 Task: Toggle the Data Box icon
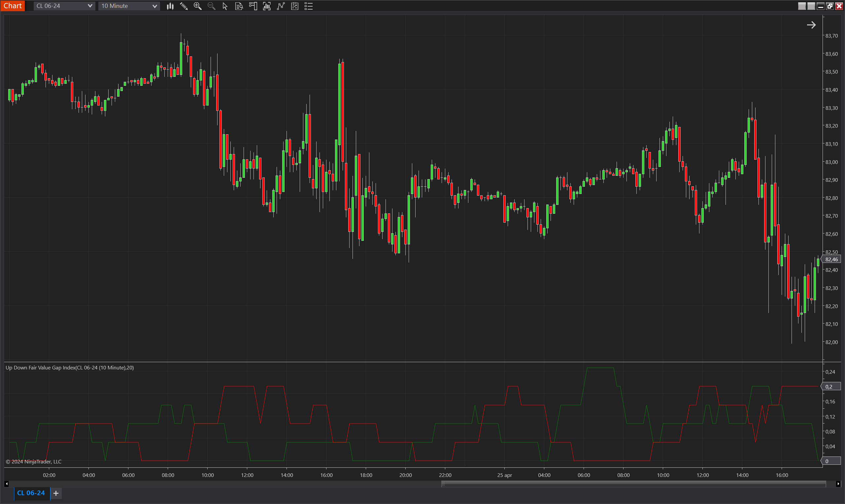click(x=253, y=6)
